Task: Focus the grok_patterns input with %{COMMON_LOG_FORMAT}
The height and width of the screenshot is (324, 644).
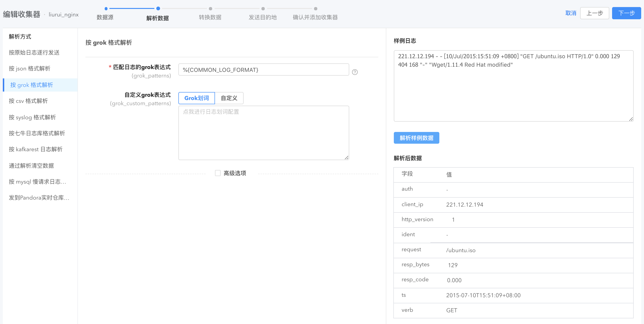Action: [x=264, y=70]
